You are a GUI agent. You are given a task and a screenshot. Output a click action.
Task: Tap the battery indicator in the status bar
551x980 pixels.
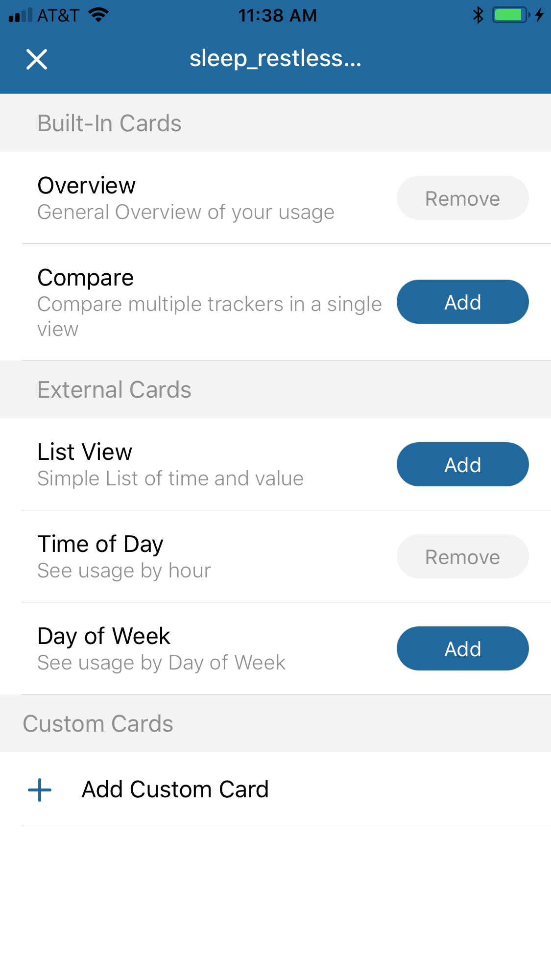(508, 15)
